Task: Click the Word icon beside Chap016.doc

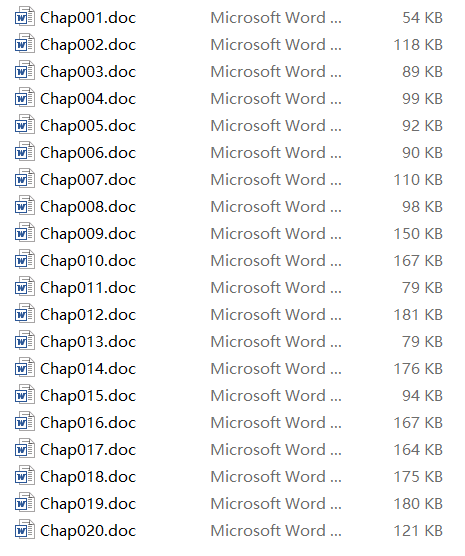Action: tap(25, 422)
